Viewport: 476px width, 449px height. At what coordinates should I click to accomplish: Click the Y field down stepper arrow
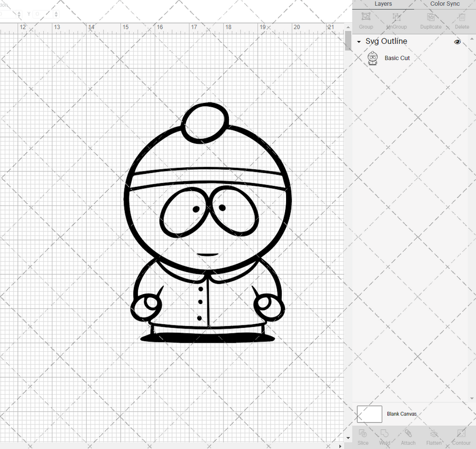pyautogui.click(x=56, y=16)
